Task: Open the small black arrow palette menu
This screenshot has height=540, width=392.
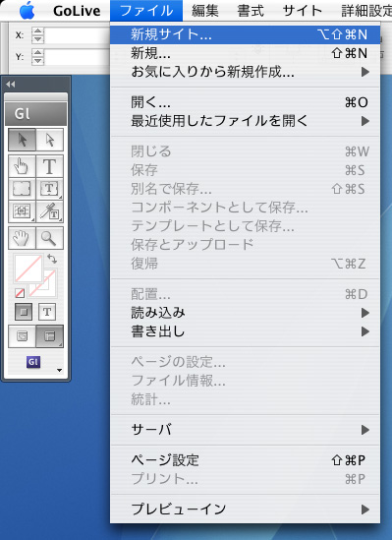Action: pyautogui.click(x=59, y=371)
